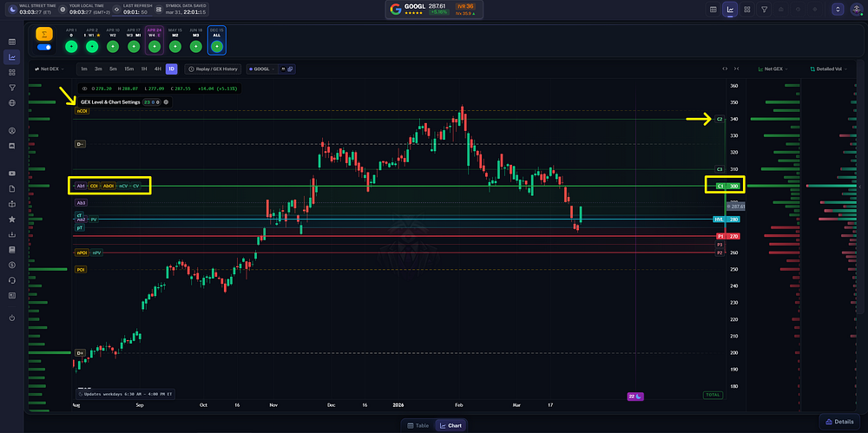The height and width of the screenshot is (433, 868).
Task: Click the top-right filter funnel icon
Action: [x=764, y=10]
